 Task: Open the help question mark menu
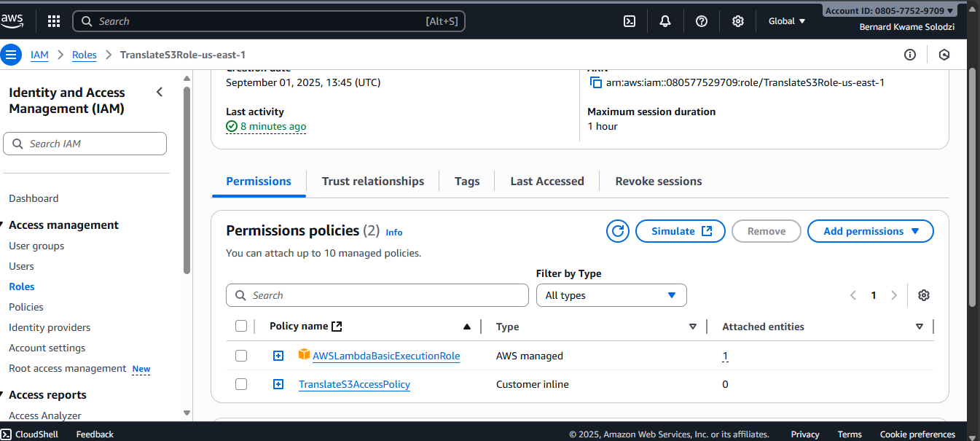(702, 21)
